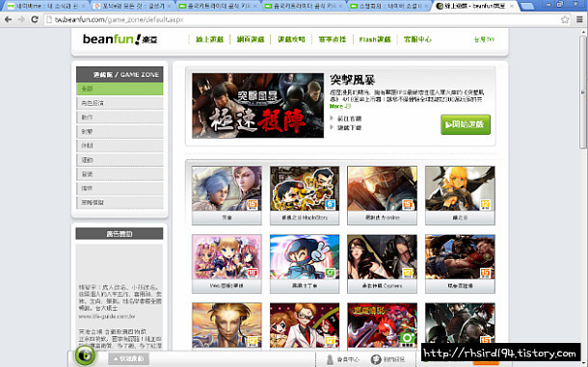This screenshot has height=367, width=588.
Task: Go back with the browser back arrow
Action: coord(8,19)
